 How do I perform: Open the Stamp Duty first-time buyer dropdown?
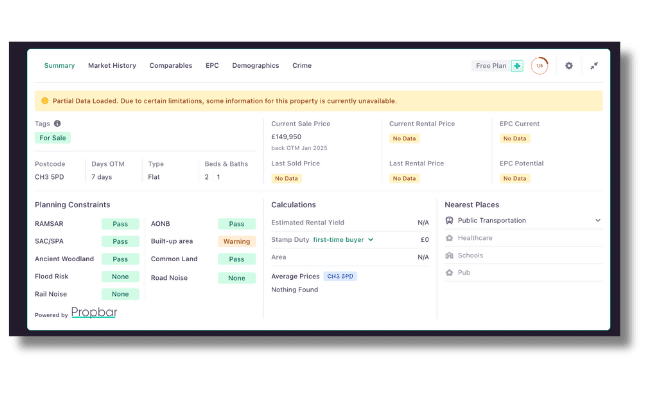pos(343,240)
